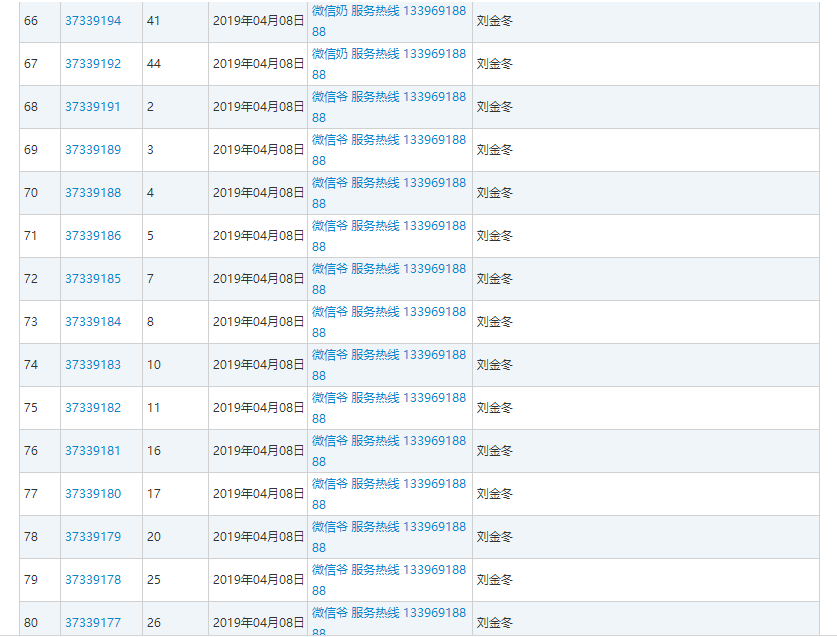Open trademark name link in row 66
Viewport: 837px width, 637px height.
point(389,21)
